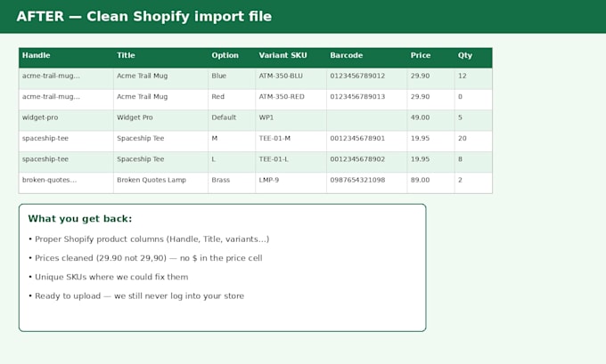Select the Default option cell
Screen dimensions: 606x364
point(232,120)
